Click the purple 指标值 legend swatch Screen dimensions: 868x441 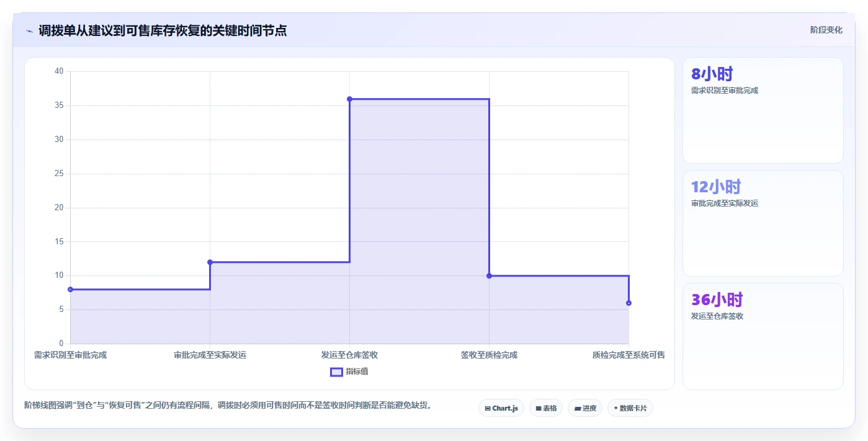336,372
